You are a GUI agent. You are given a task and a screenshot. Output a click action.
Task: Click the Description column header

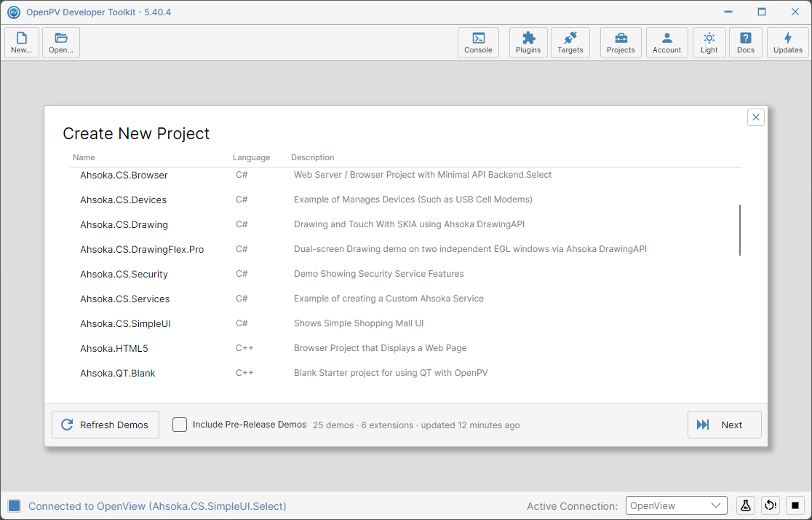312,157
